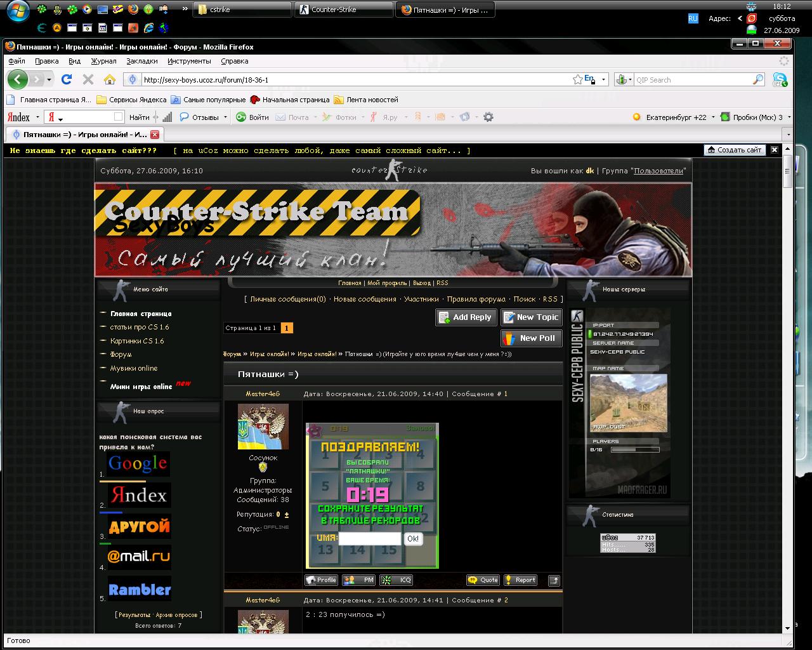Screen dimensions: 812x650
Task: Open the Skype toolbar icon
Action: (780, 80)
